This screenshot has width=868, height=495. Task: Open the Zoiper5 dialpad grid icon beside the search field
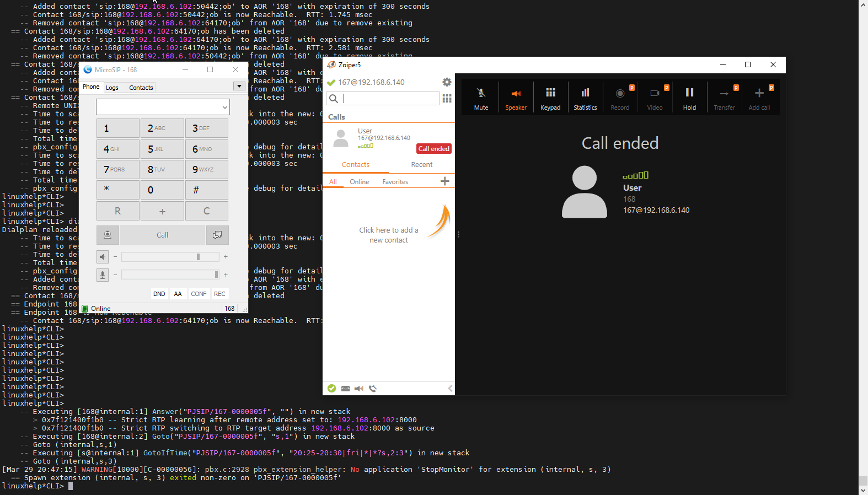(x=447, y=99)
